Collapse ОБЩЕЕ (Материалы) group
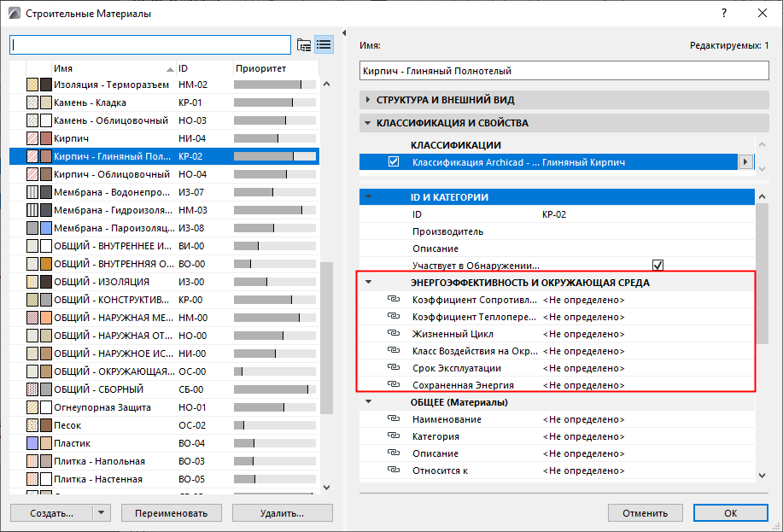Viewport: 783px width, 532px height. (x=369, y=401)
